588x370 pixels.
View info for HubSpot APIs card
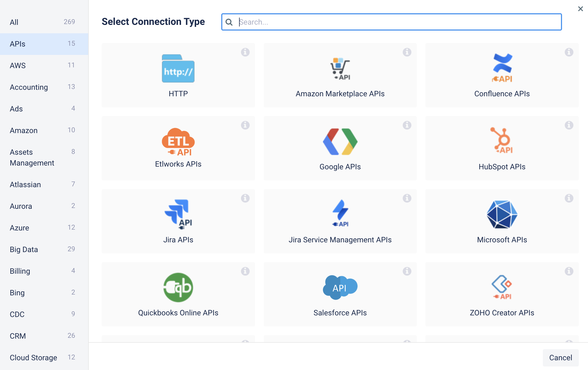(x=569, y=125)
